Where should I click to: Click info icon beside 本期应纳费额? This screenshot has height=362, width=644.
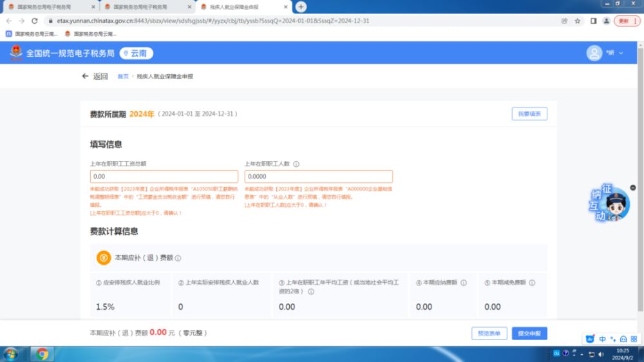click(x=463, y=283)
